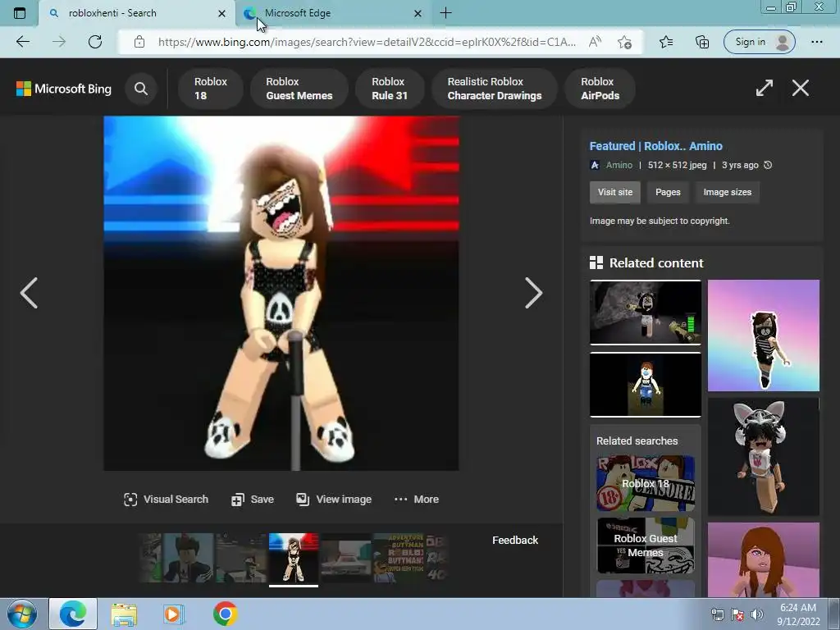
Task: Open Roblox Guest Memes related search tile
Action: (646, 546)
